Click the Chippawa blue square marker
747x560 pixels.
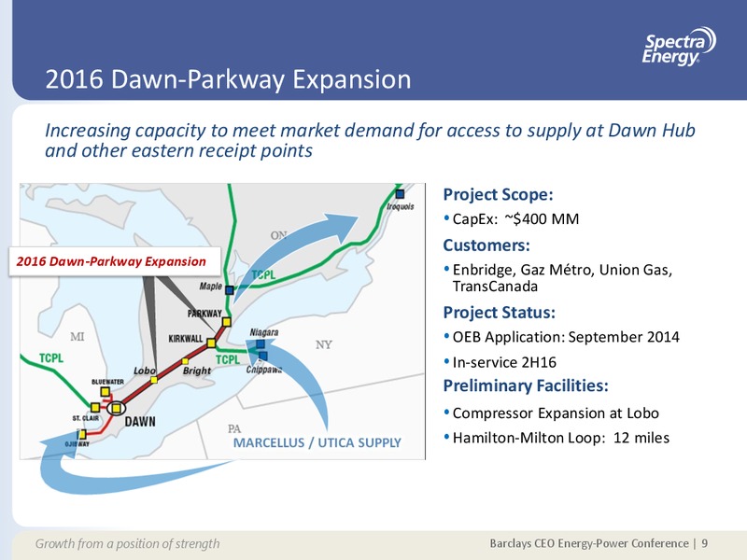pyautogui.click(x=263, y=356)
